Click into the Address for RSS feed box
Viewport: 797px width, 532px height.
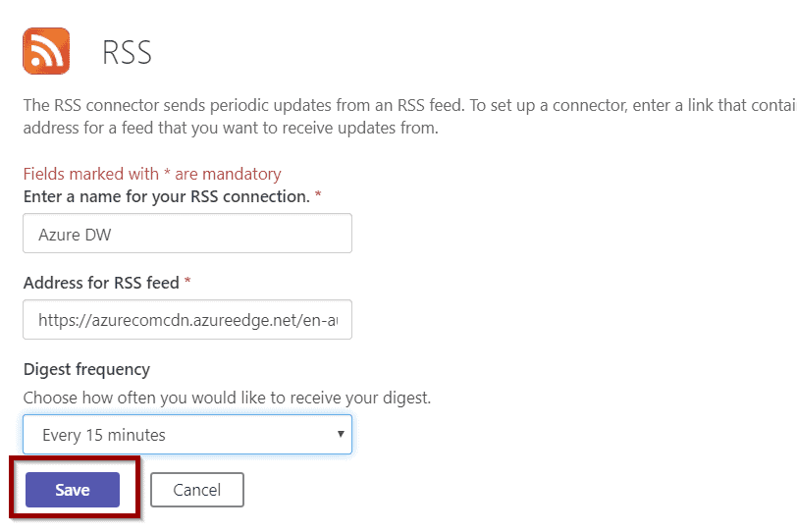coord(187,320)
